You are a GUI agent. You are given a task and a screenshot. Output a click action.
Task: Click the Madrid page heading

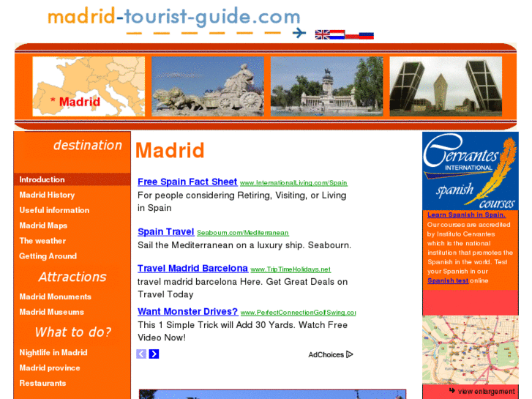[170, 150]
